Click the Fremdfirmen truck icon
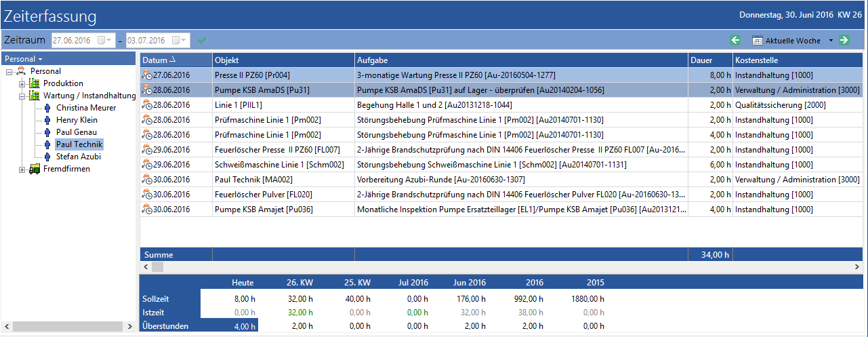868x337 pixels. [34, 169]
